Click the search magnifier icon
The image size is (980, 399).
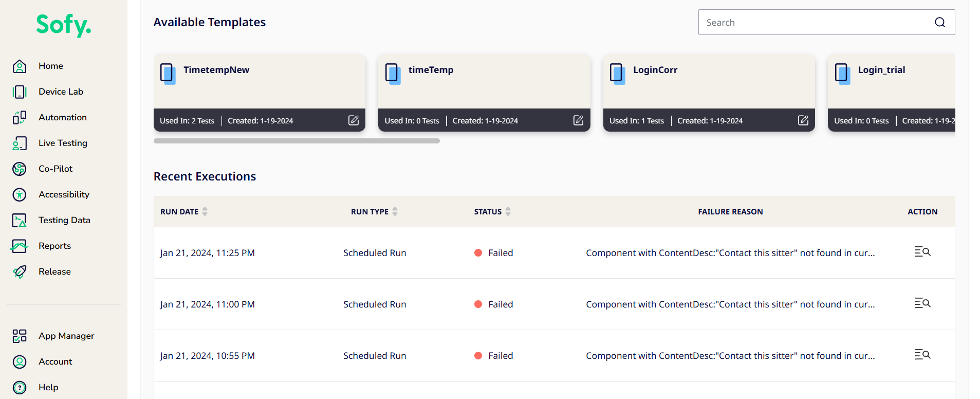tap(940, 22)
